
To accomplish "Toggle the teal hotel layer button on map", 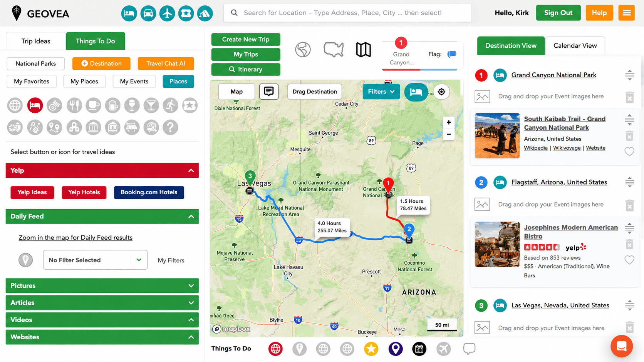I will point(416,92).
